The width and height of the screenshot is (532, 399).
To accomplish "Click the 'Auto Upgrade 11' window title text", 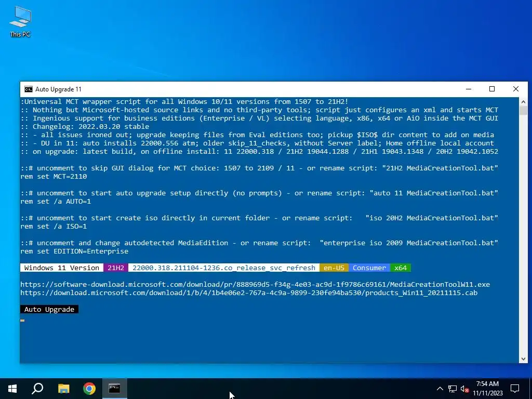I will [x=58, y=89].
